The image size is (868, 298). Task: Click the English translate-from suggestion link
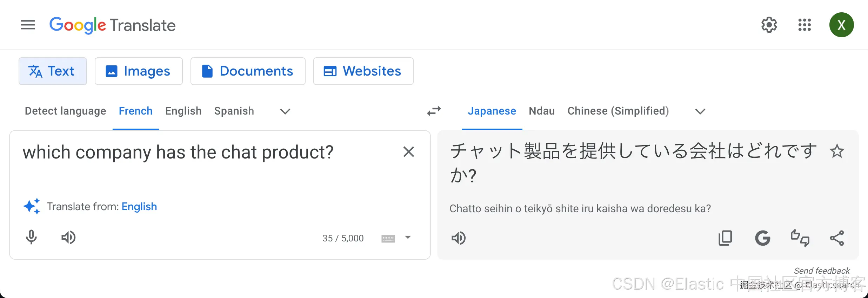[x=139, y=207]
